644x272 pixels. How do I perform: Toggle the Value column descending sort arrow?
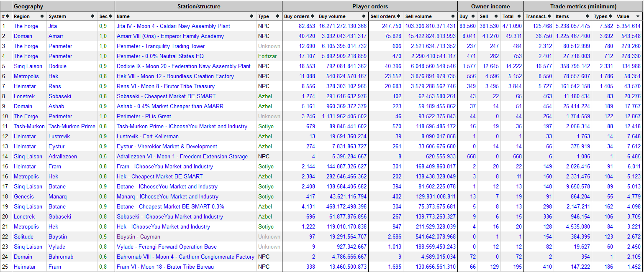pyautogui.click(x=638, y=16)
